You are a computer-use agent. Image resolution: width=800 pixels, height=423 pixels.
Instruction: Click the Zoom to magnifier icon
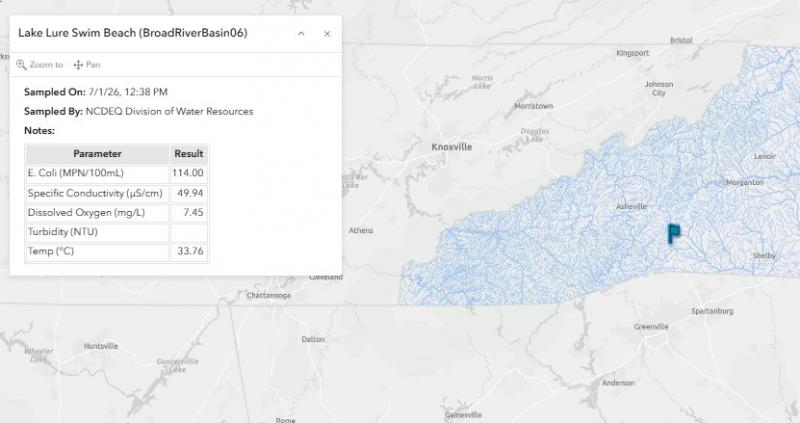point(21,65)
